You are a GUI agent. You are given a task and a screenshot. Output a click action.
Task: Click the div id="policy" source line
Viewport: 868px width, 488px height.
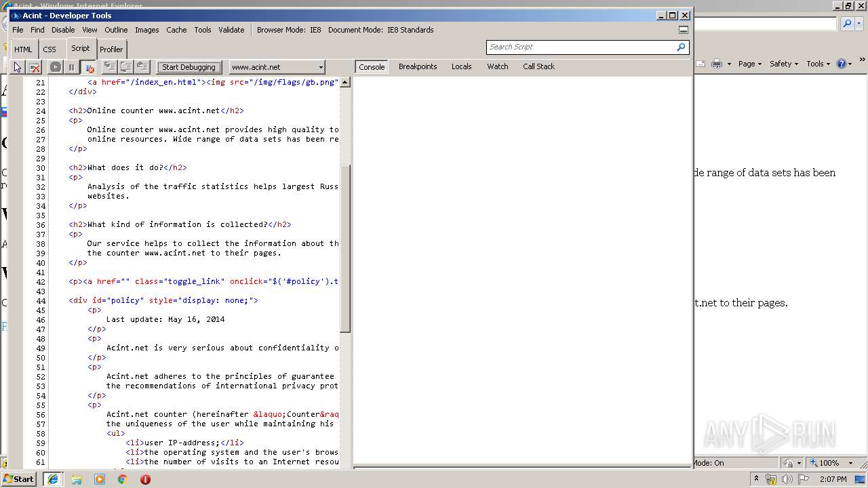tap(163, 300)
